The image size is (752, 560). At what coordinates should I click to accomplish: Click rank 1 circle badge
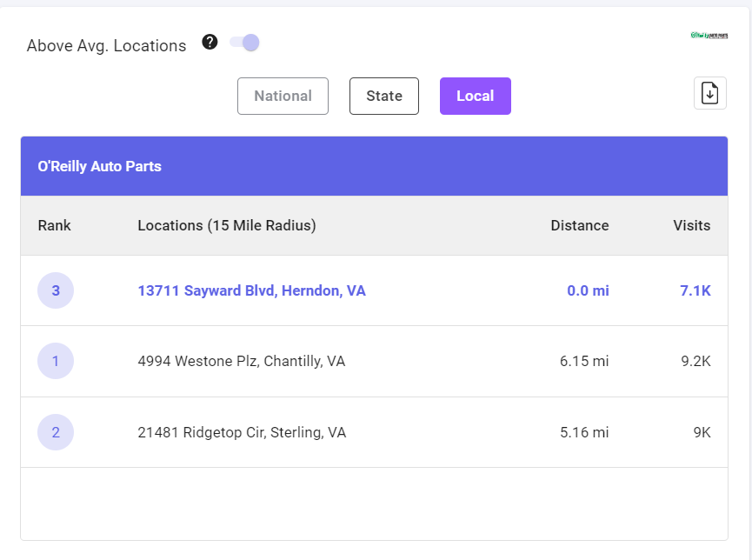click(x=56, y=361)
